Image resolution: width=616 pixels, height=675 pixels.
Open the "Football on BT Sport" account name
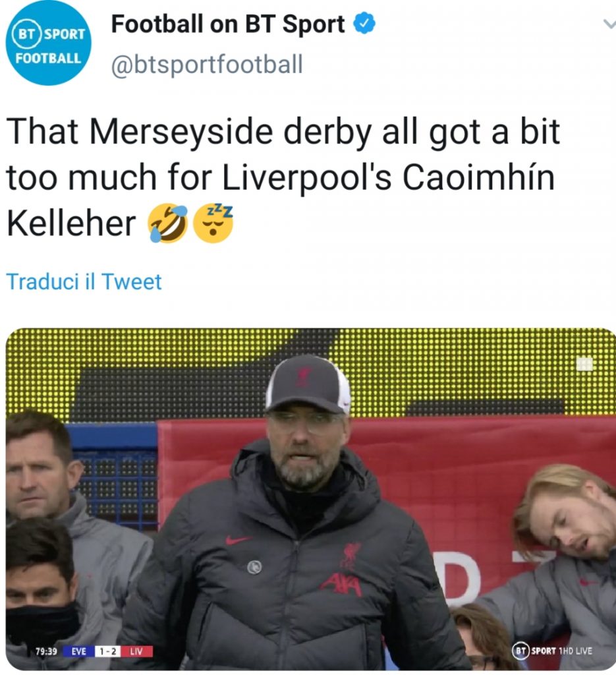(228, 25)
